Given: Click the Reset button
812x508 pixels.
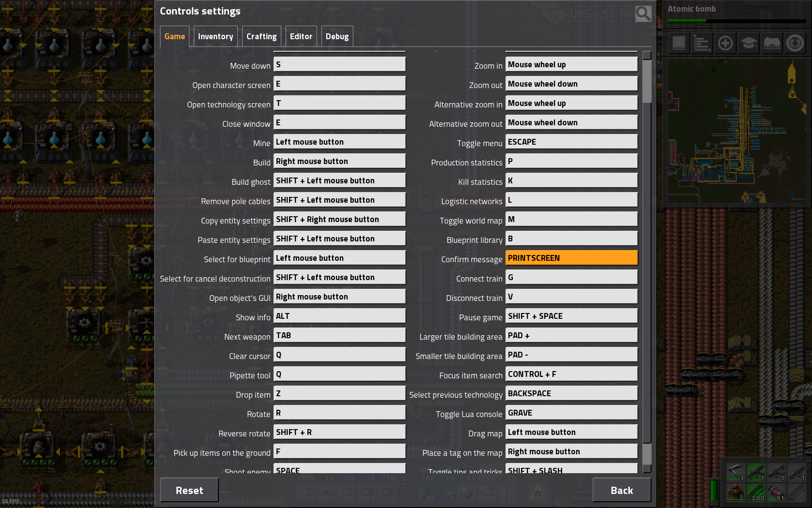Looking at the screenshot, I should (x=189, y=490).
